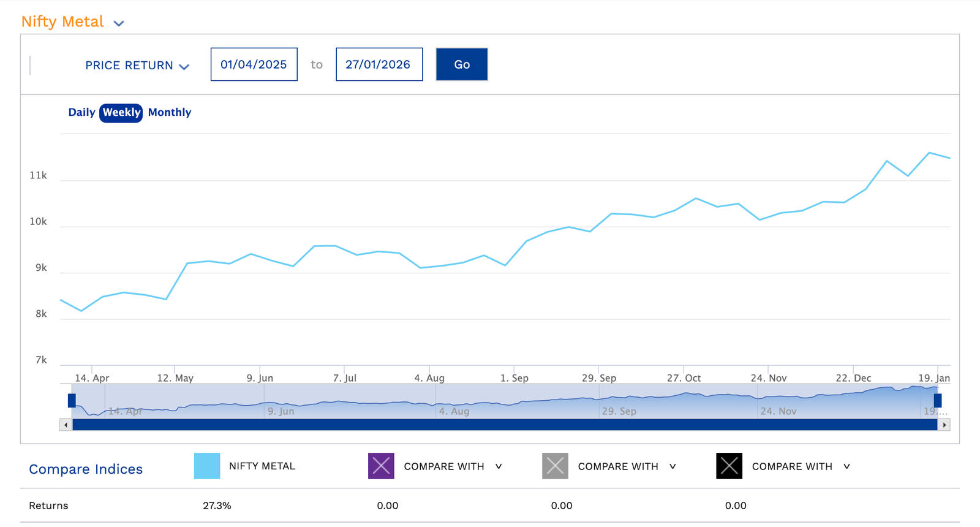Click the purple X compare swatch
Image resolution: width=980 pixels, height=527 pixels.
[381, 466]
